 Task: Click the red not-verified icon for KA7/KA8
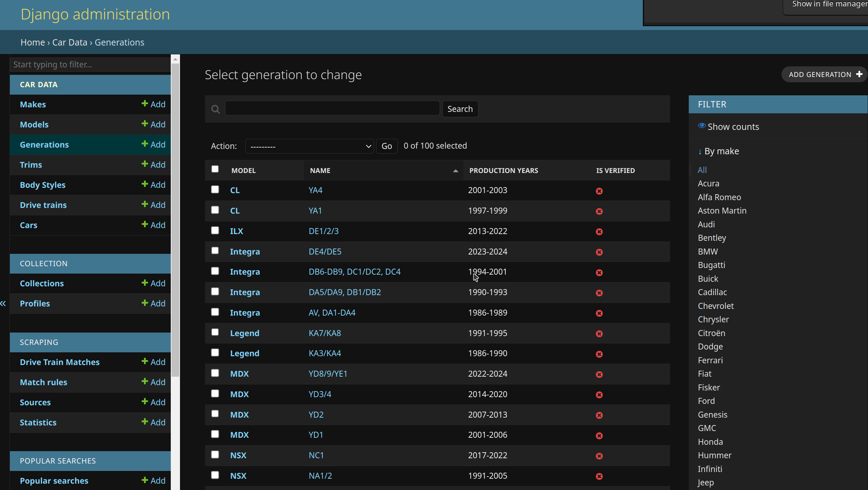click(x=599, y=334)
